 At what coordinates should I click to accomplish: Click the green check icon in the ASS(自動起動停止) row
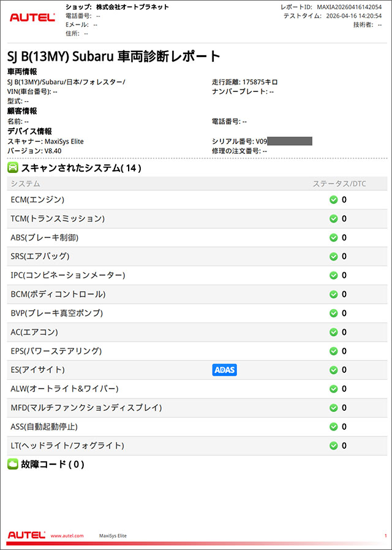click(333, 427)
